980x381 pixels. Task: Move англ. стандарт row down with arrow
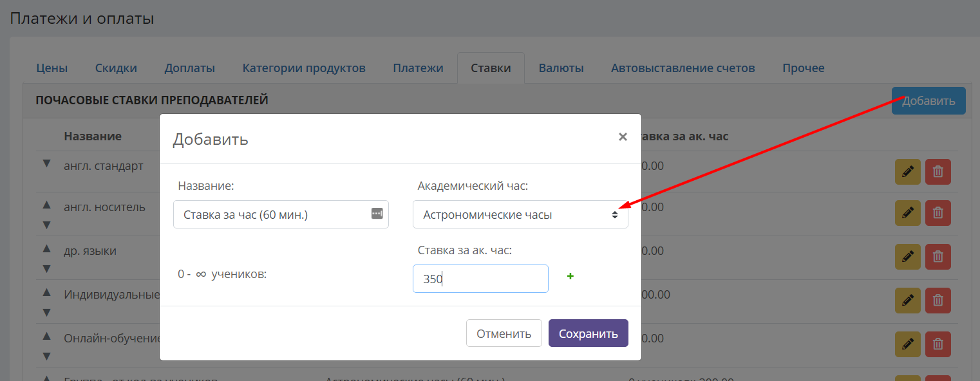pos(46,164)
